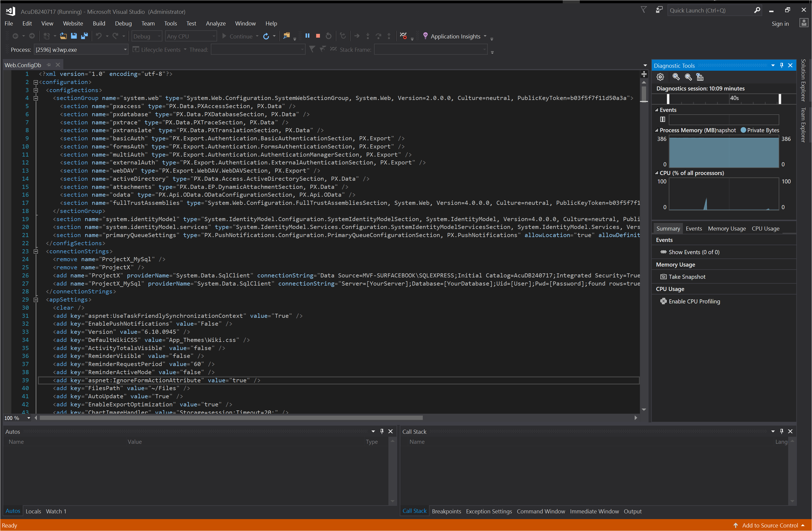Collapse the Events graph section

pyautogui.click(x=656, y=110)
